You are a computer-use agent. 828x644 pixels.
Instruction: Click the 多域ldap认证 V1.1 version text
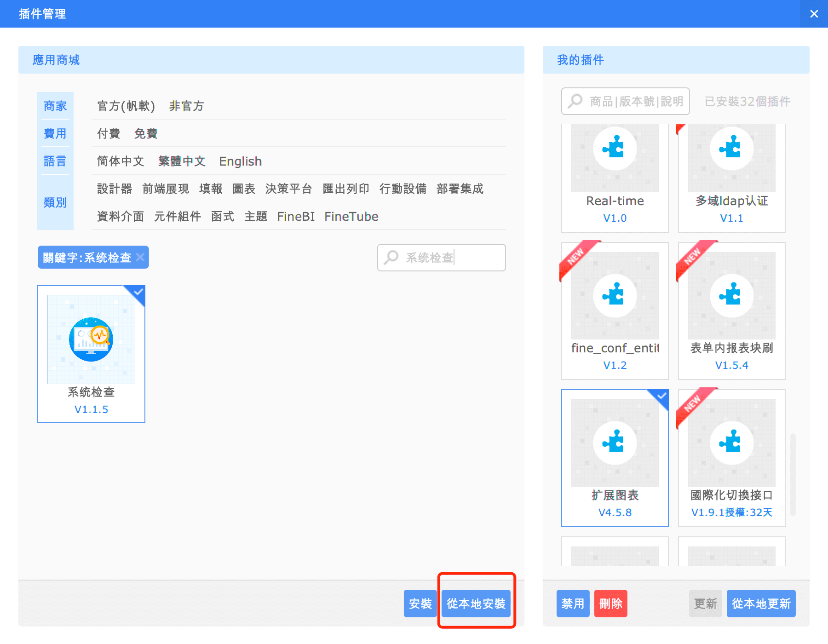pyautogui.click(x=732, y=218)
